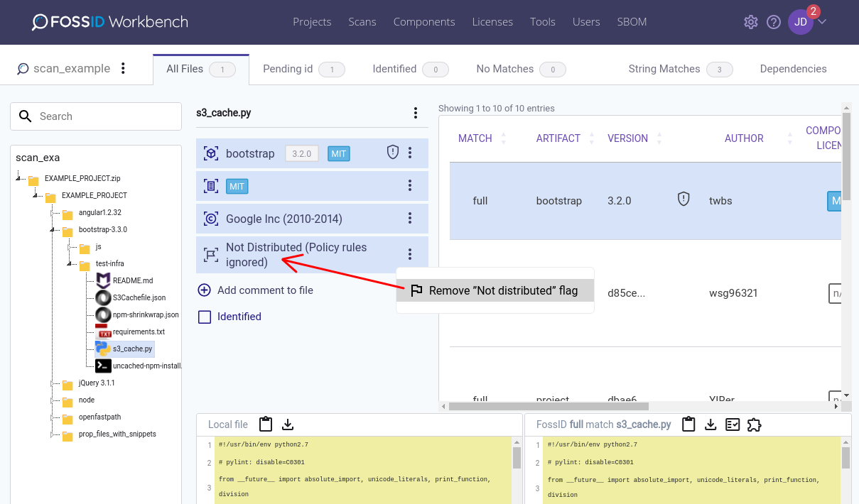Copy FossID match file to clipboard
859x504 pixels.
688,424
